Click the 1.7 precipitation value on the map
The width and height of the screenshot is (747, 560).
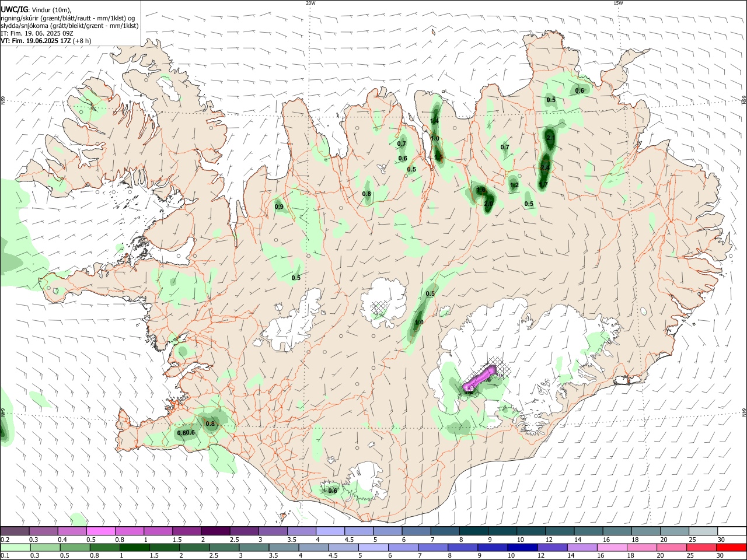point(543,185)
